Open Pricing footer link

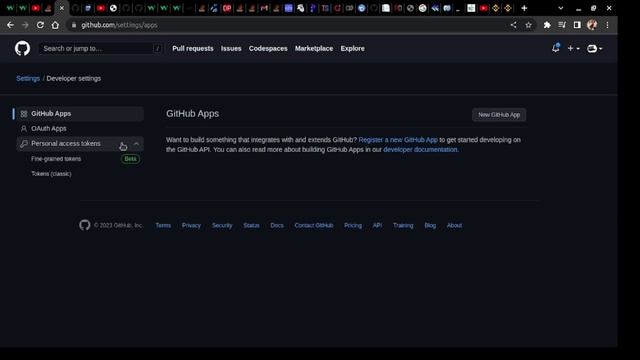click(353, 225)
